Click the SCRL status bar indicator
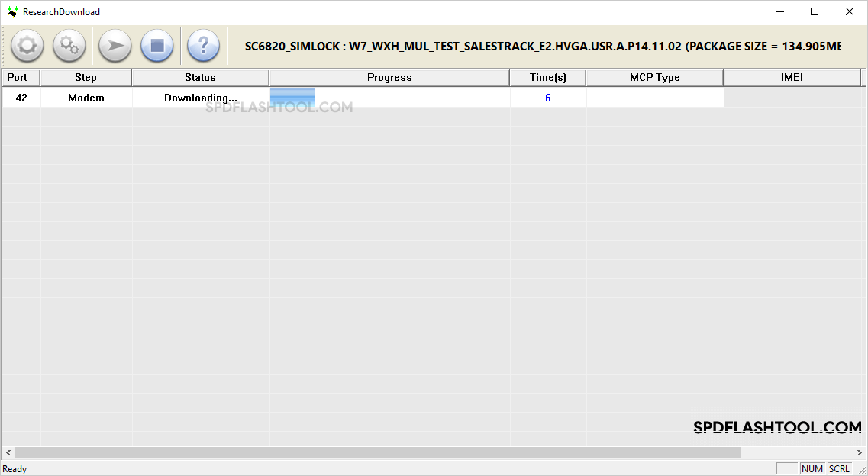The height and width of the screenshot is (476, 868). 839,469
